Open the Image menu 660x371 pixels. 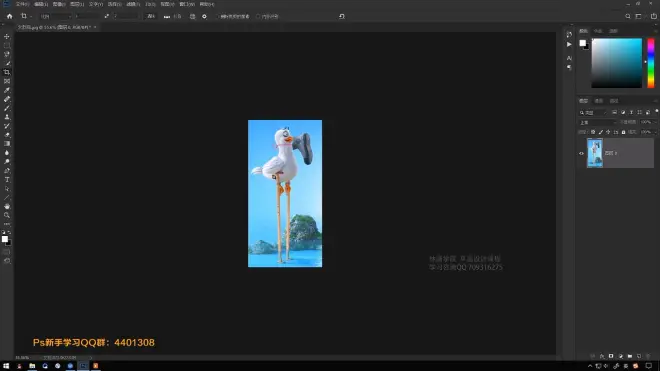59,4
